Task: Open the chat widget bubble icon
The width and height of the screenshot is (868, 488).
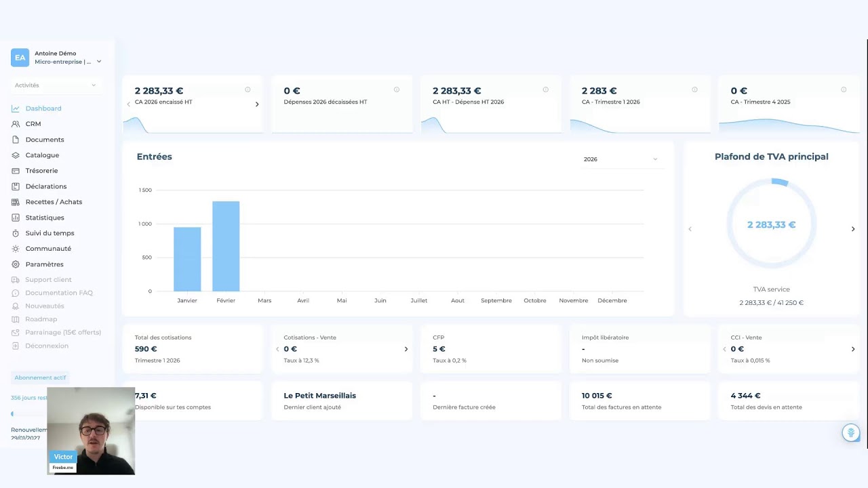Action: pos(851,432)
